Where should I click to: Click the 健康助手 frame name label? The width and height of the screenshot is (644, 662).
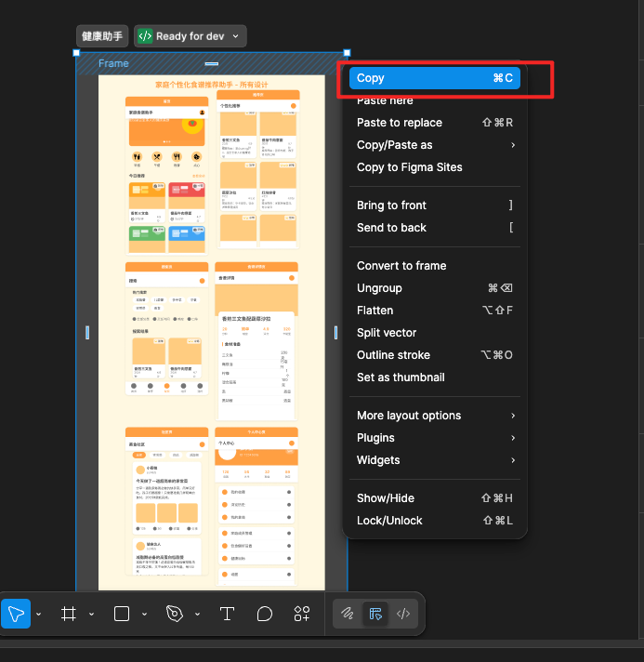(x=102, y=36)
